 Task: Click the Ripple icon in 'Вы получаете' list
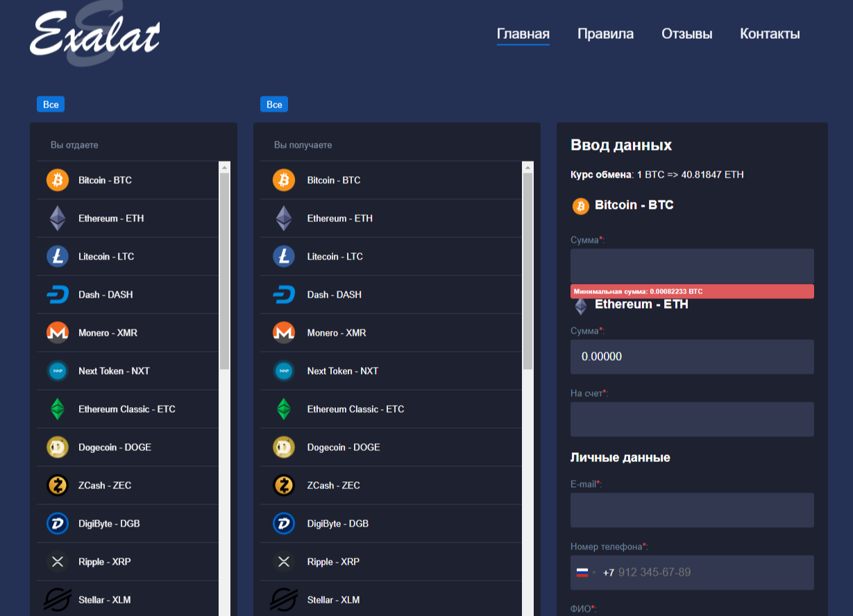coord(284,562)
